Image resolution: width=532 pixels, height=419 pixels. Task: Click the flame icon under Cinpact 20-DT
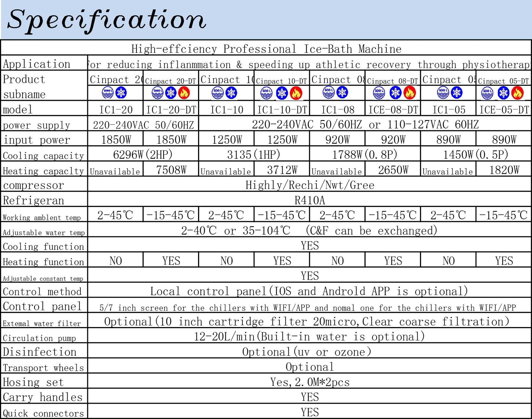[x=184, y=93]
